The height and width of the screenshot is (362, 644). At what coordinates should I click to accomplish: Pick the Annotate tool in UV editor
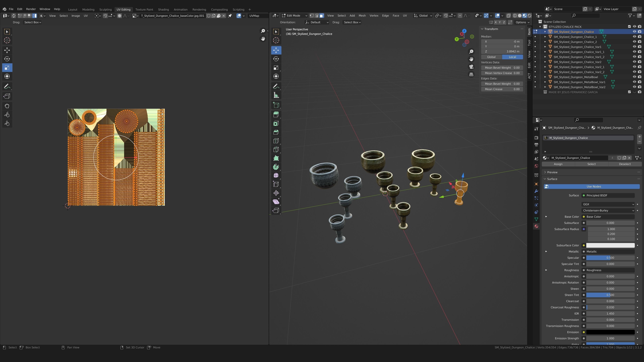pyautogui.click(x=7, y=86)
